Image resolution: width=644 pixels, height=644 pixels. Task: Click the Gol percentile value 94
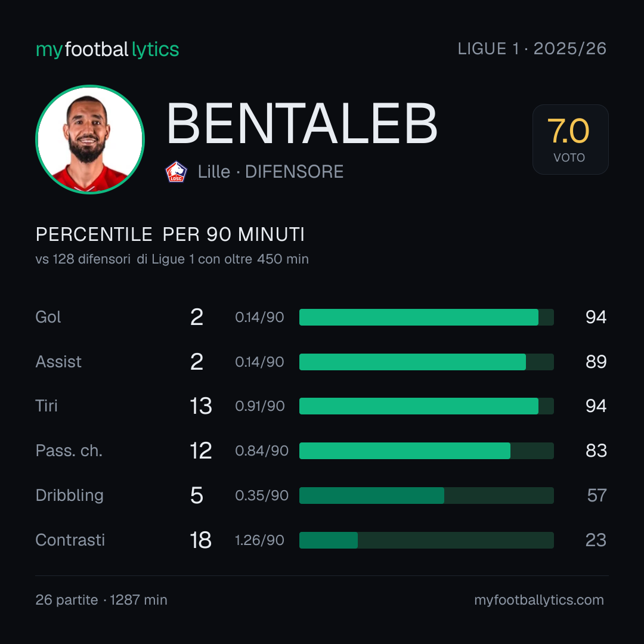(596, 317)
